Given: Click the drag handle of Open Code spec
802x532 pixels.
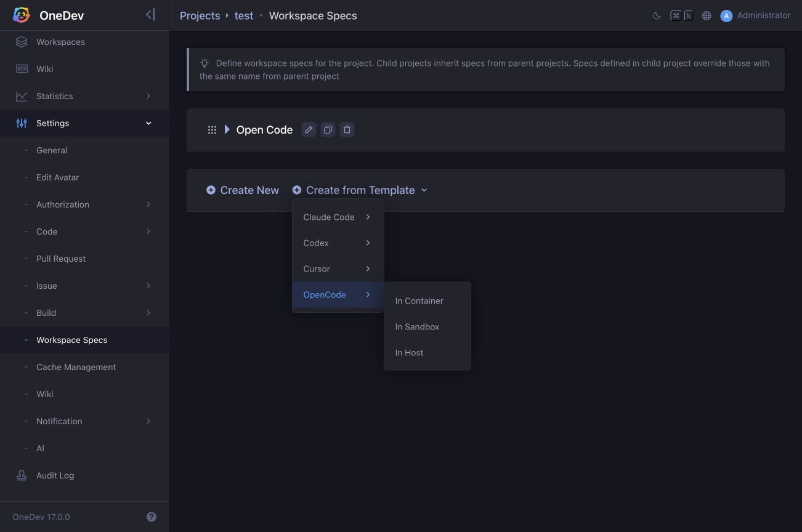Looking at the screenshot, I should (x=212, y=130).
